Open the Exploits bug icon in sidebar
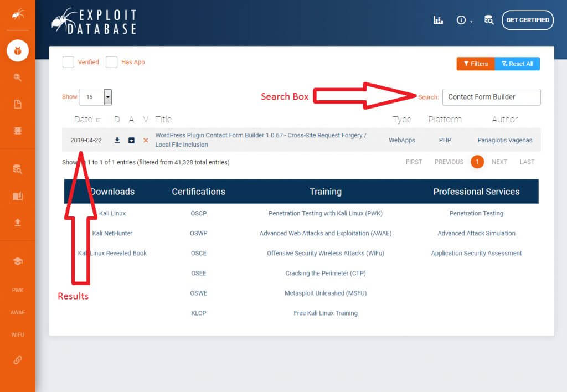This screenshot has height=392, width=567. click(x=17, y=50)
